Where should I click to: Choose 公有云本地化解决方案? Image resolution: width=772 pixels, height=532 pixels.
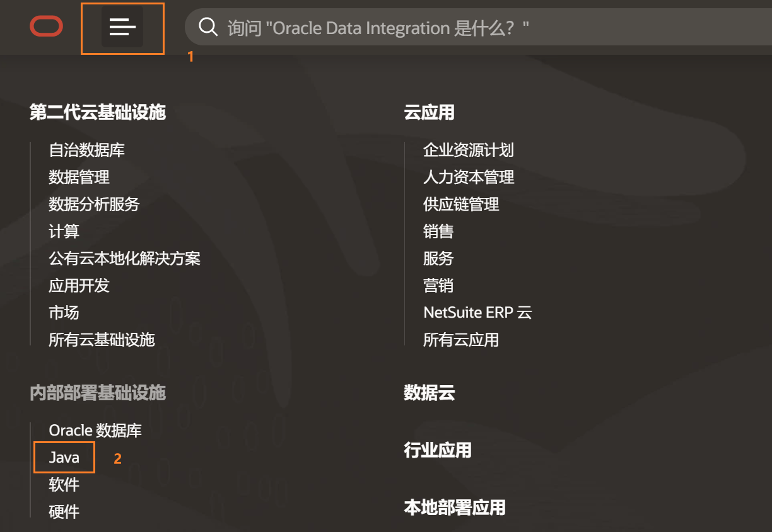125,258
